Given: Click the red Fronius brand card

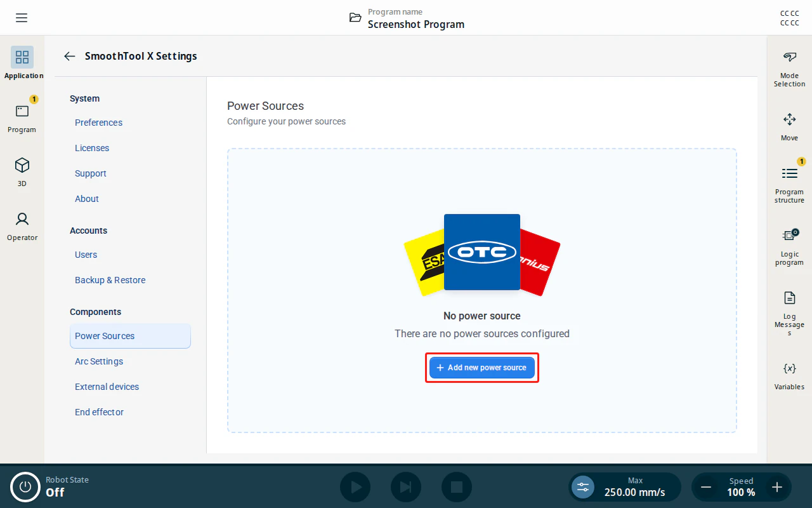Looking at the screenshot, I should click(x=540, y=262).
